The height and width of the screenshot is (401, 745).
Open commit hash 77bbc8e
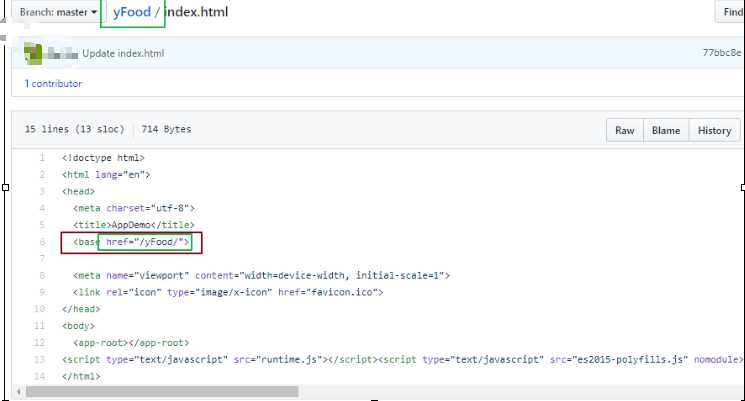[x=721, y=53]
